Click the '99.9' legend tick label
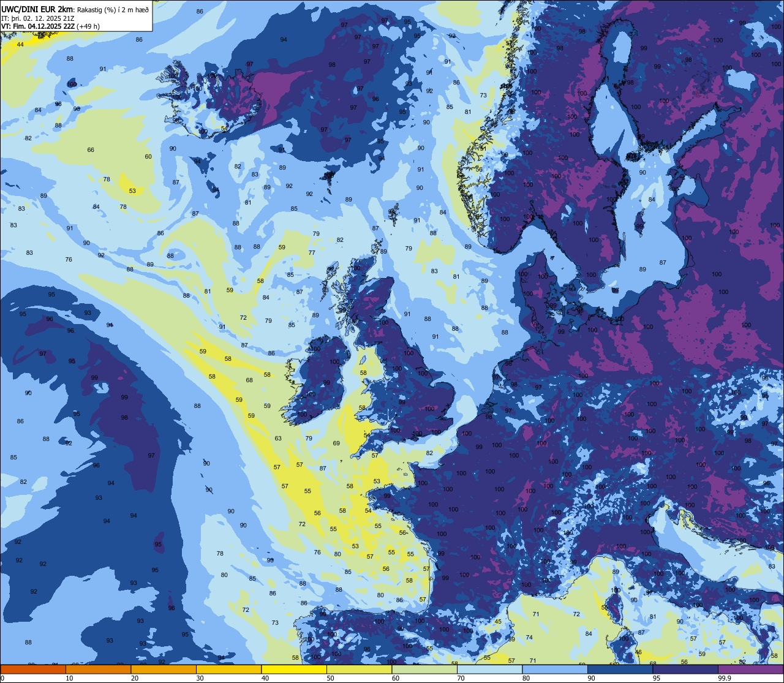Image resolution: width=784 pixels, height=683 pixels. coord(724,678)
